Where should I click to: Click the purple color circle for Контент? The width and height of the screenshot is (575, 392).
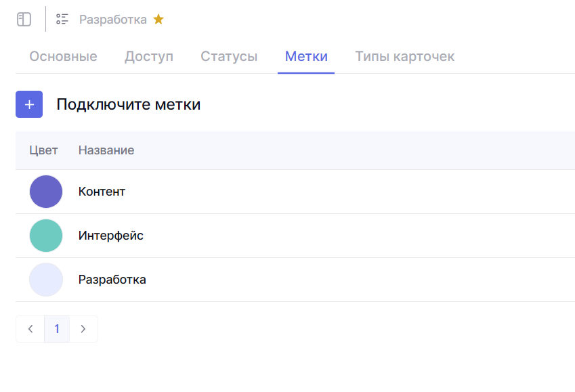(46, 192)
